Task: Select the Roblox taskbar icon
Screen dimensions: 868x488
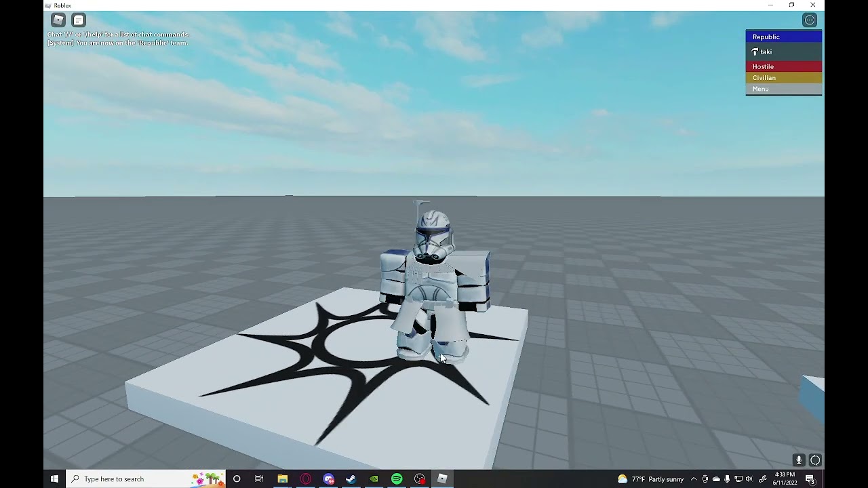Action: pyautogui.click(x=442, y=479)
